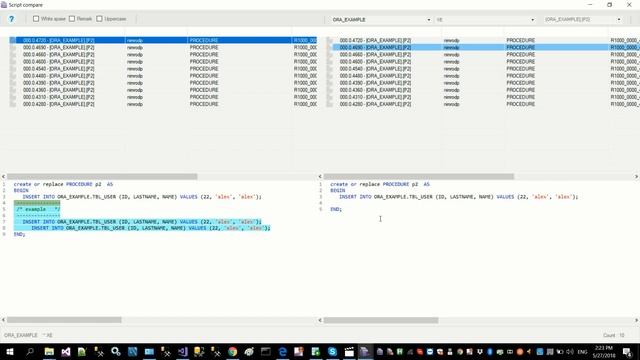640x360 pixels.
Task: Open the notification action center icon
Action: 627,351
